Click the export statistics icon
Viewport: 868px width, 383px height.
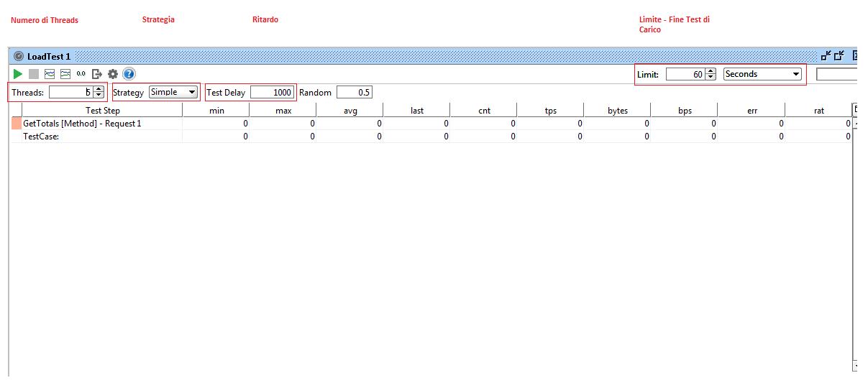[97, 74]
